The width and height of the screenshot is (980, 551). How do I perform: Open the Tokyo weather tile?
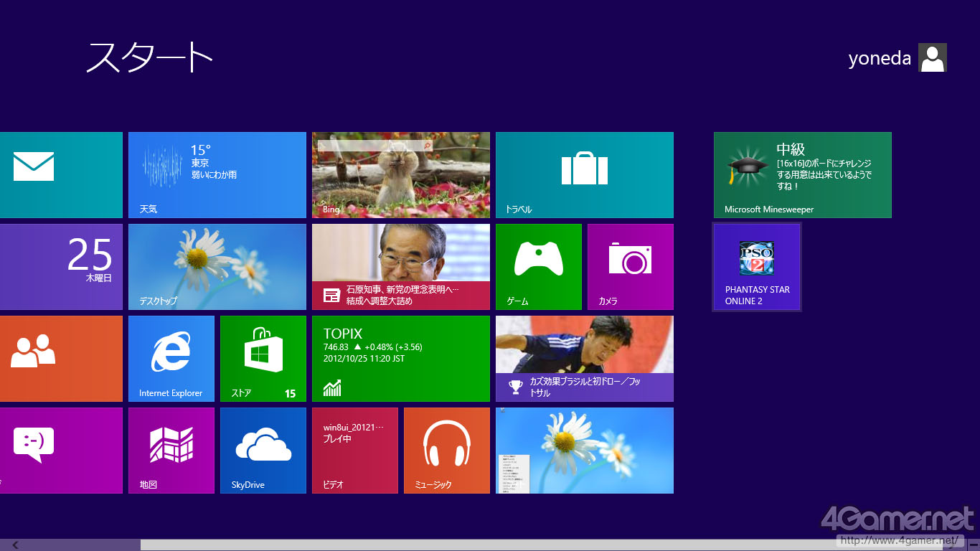(x=217, y=174)
